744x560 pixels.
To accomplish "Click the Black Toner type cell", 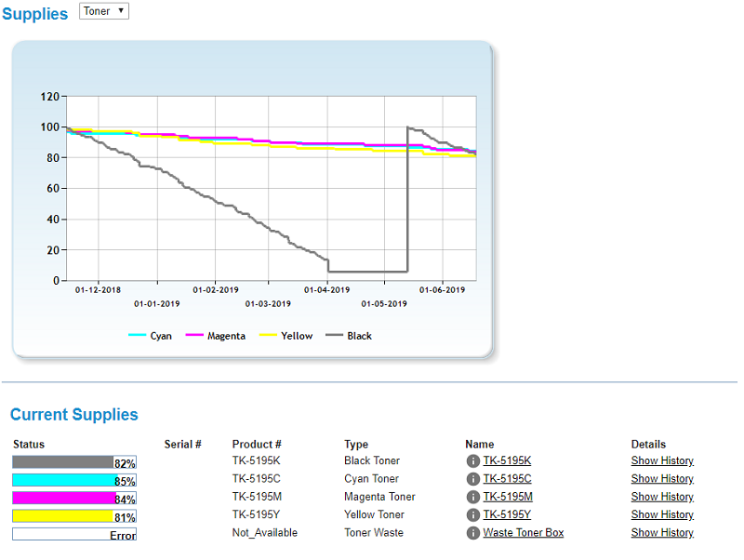I will coord(372,460).
